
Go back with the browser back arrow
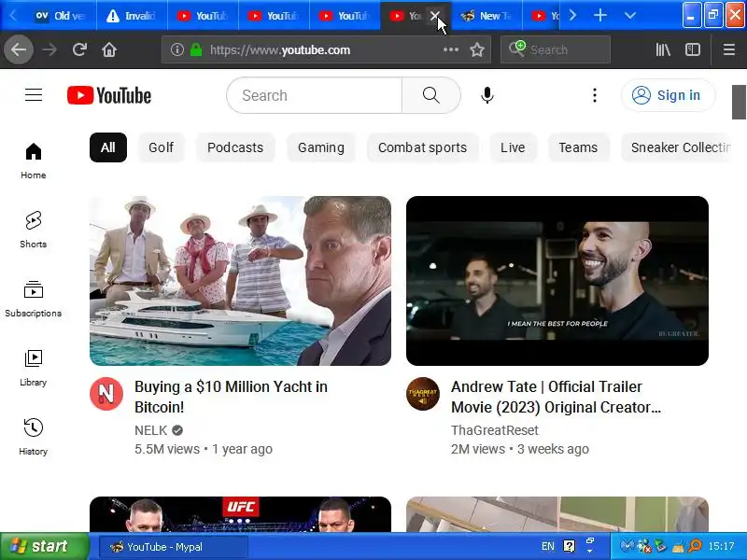(x=19, y=49)
